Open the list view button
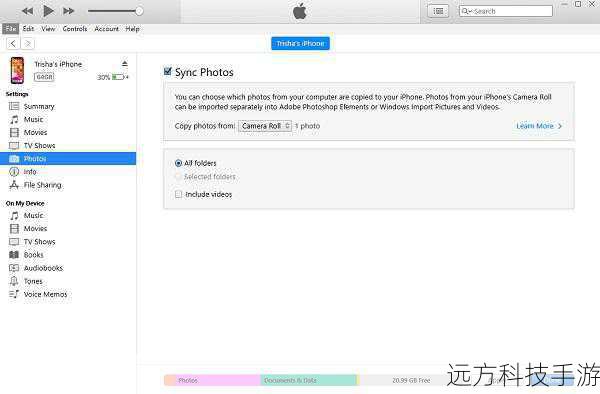Viewport: 600px width, 394px height. 438,11
